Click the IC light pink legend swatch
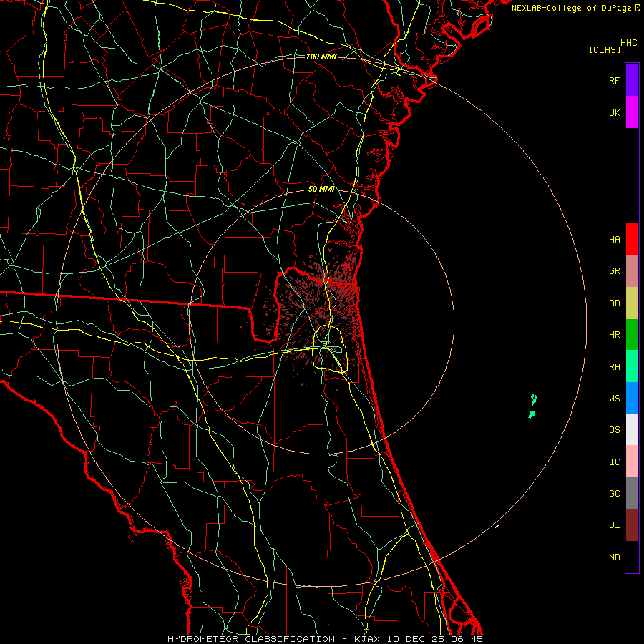Viewport: 644px width, 644px height. tap(632, 462)
